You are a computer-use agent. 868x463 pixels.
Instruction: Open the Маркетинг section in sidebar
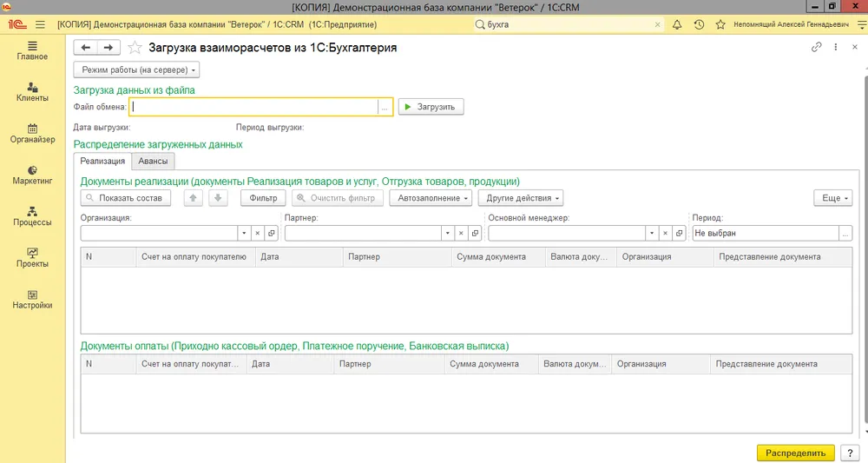(32, 175)
